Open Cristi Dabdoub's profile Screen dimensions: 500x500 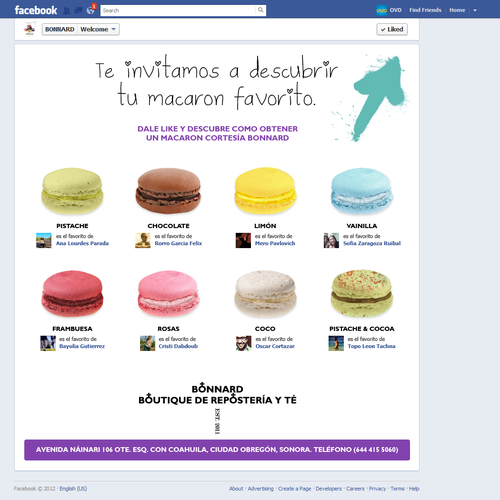pyautogui.click(x=178, y=346)
